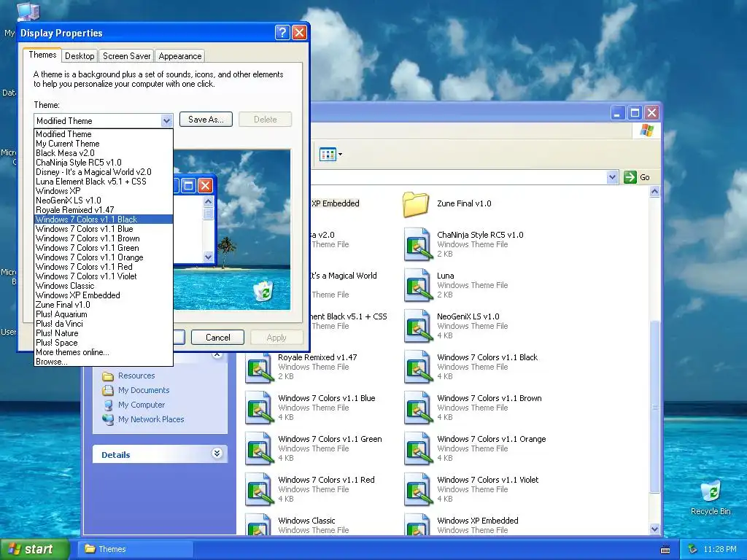The image size is (747, 560).
Task: Click the Themes taskbar button
Action: [x=135, y=549]
